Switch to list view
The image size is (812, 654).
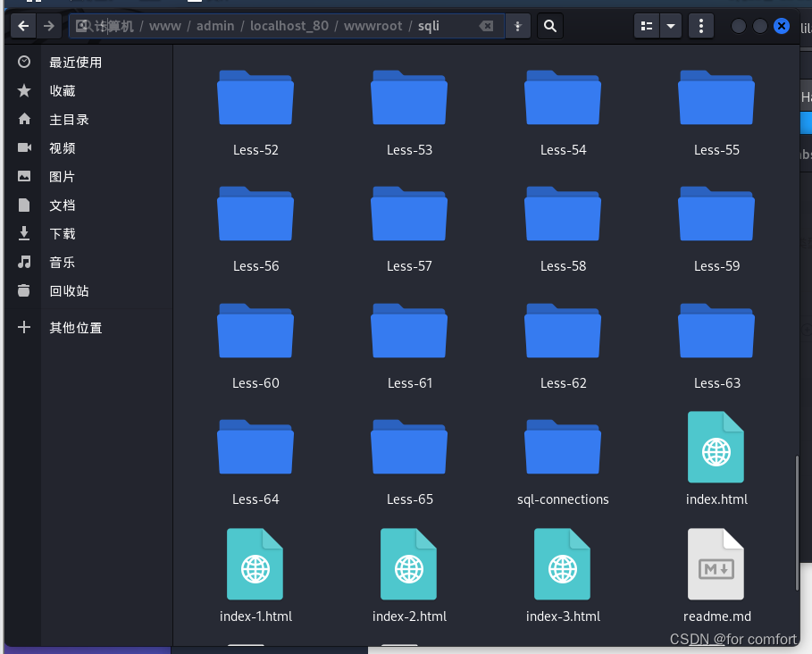pos(647,26)
